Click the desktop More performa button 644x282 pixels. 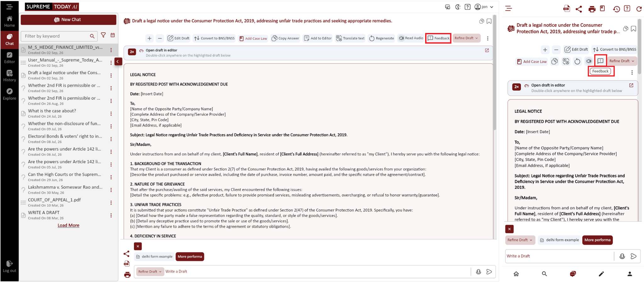click(190, 257)
